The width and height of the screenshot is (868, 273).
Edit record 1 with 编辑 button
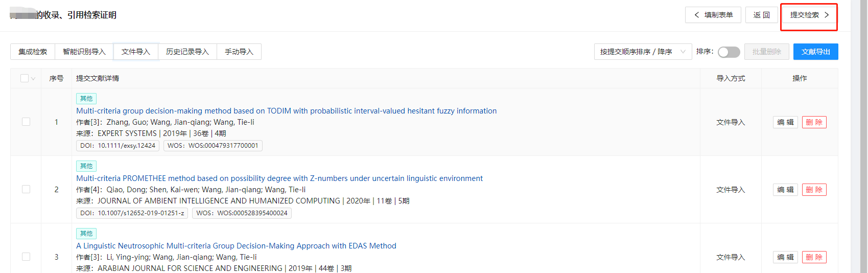click(x=785, y=122)
